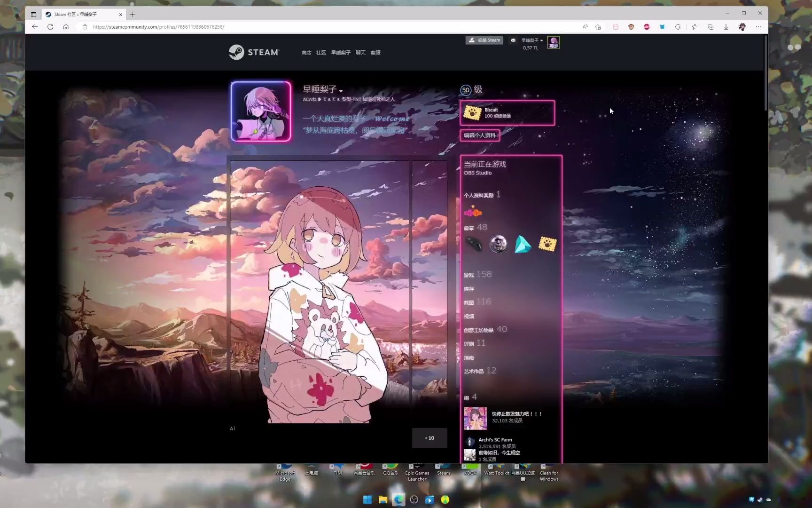This screenshot has height=508, width=812.
Task: Open the pink cat extension icon
Action: (x=616, y=27)
